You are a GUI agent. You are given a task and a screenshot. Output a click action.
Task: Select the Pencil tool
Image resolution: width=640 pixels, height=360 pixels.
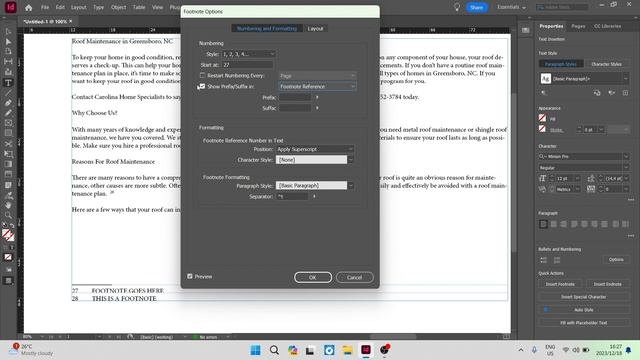[8, 113]
